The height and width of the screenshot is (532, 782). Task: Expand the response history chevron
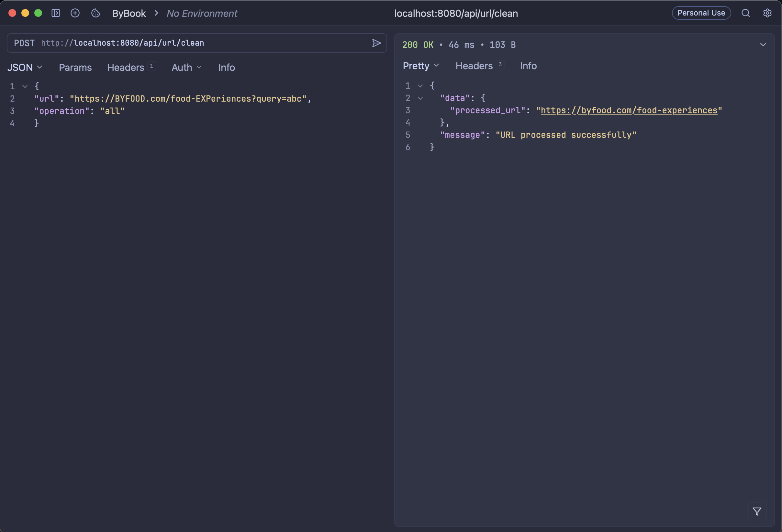[763, 45]
